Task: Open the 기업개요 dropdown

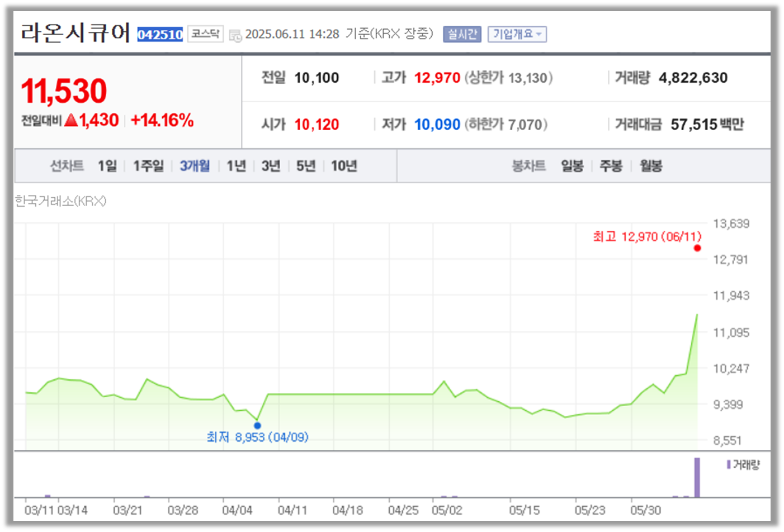Action: [x=517, y=34]
